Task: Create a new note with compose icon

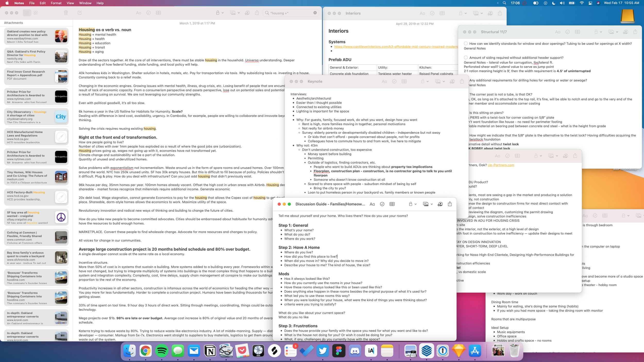Action: (x=80, y=13)
